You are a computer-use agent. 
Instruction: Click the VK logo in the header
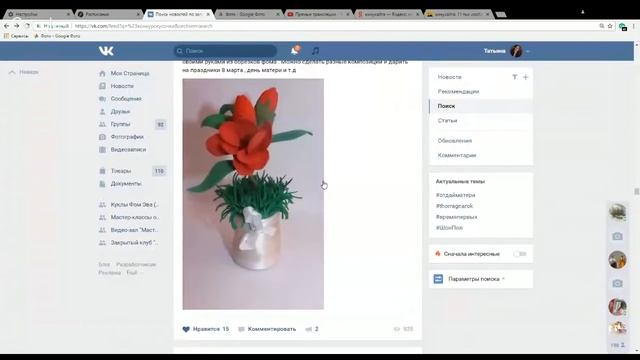click(106, 51)
